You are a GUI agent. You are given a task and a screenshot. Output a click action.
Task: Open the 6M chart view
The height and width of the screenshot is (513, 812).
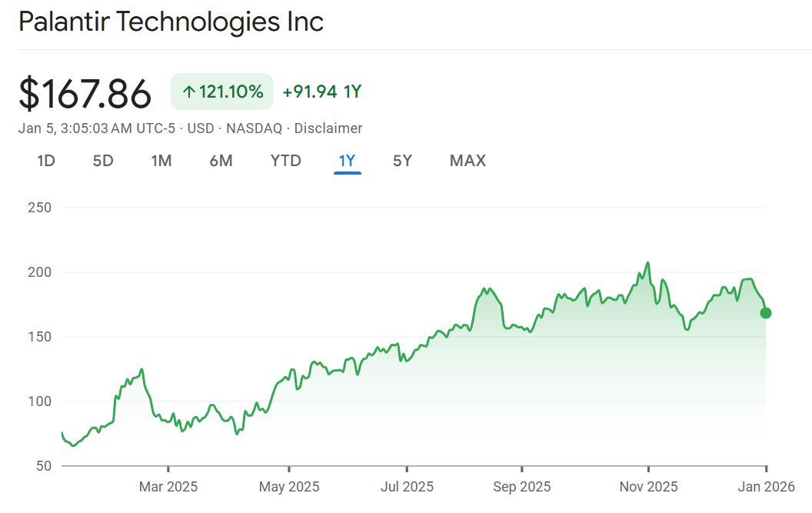[221, 161]
